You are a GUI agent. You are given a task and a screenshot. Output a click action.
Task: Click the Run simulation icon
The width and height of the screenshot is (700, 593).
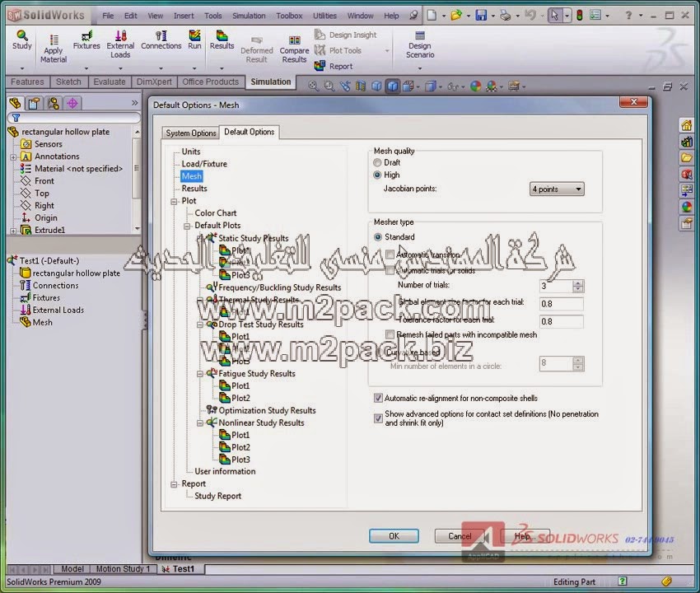(x=194, y=40)
